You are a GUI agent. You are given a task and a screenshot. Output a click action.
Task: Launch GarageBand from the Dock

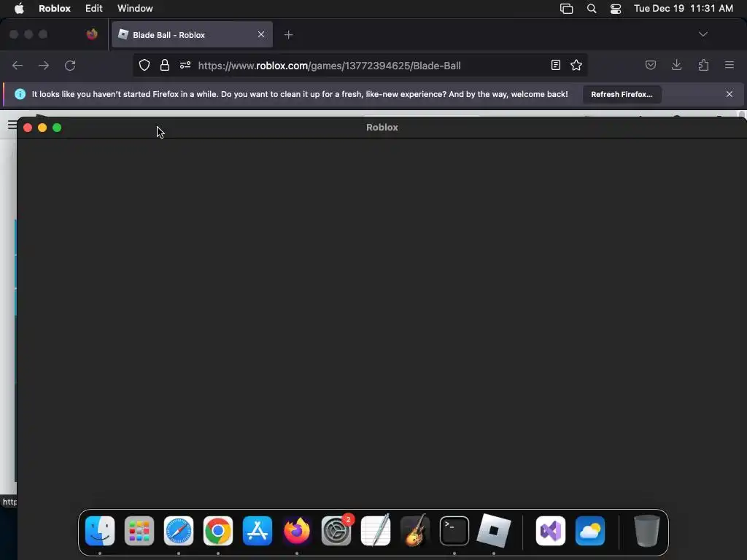click(415, 531)
